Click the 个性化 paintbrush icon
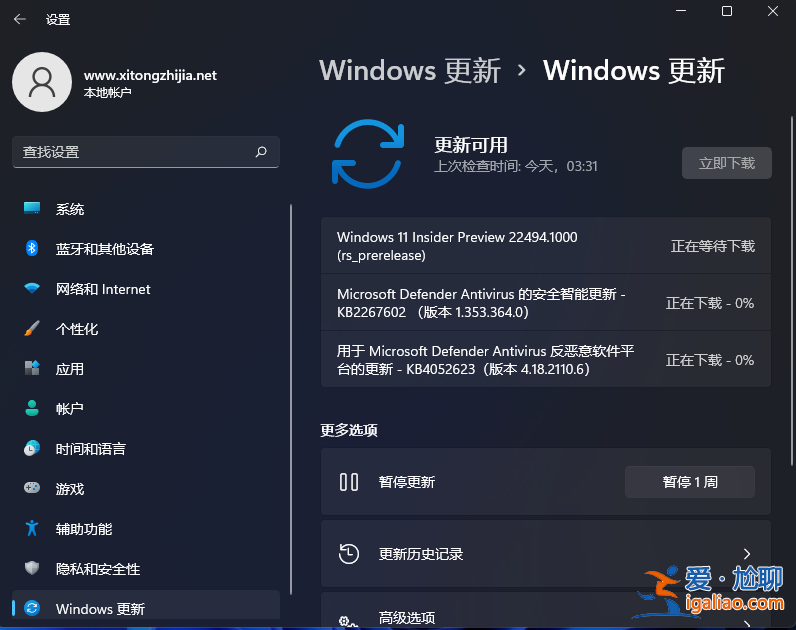The width and height of the screenshot is (796, 630). click(x=32, y=328)
